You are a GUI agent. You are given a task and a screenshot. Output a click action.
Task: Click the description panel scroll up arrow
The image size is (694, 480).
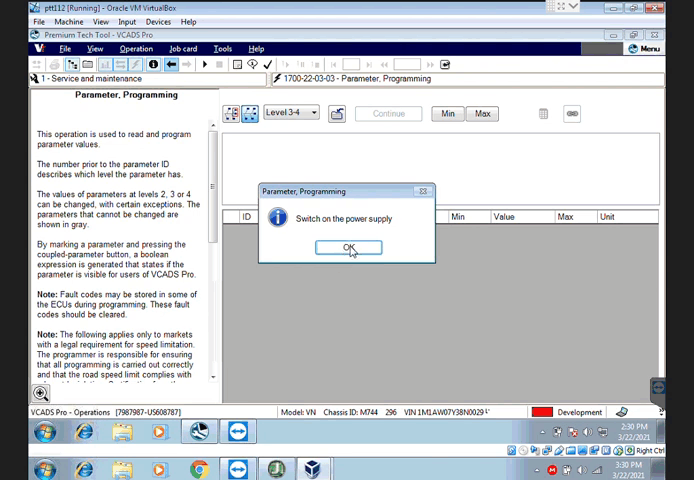213,126
